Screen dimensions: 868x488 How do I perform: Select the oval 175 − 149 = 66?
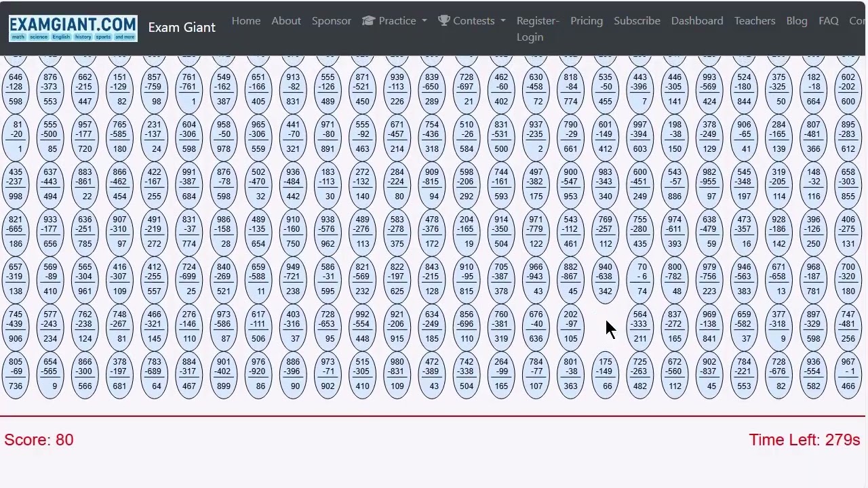[606, 374]
